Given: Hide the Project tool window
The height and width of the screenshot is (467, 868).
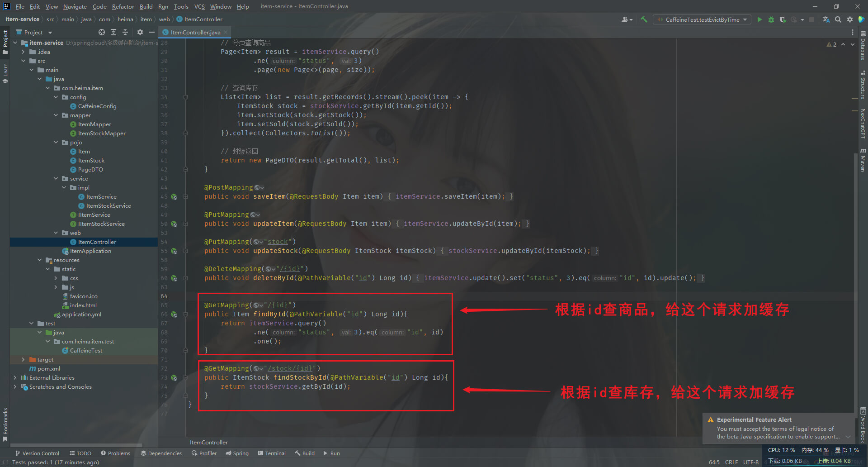Looking at the screenshot, I should point(152,32).
